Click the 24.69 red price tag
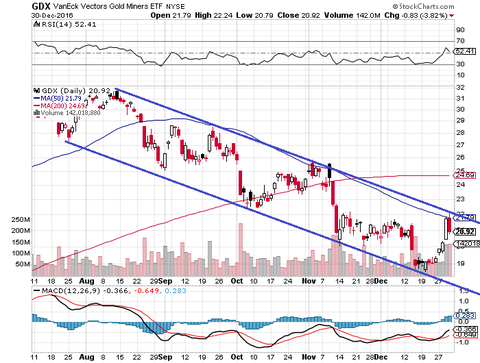480x363 pixels. pyautogui.click(x=465, y=175)
